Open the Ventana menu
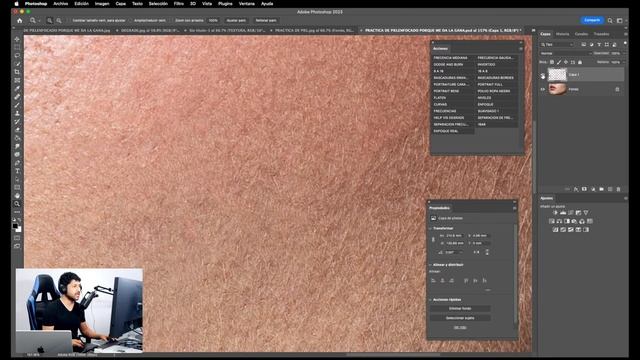 [247, 4]
